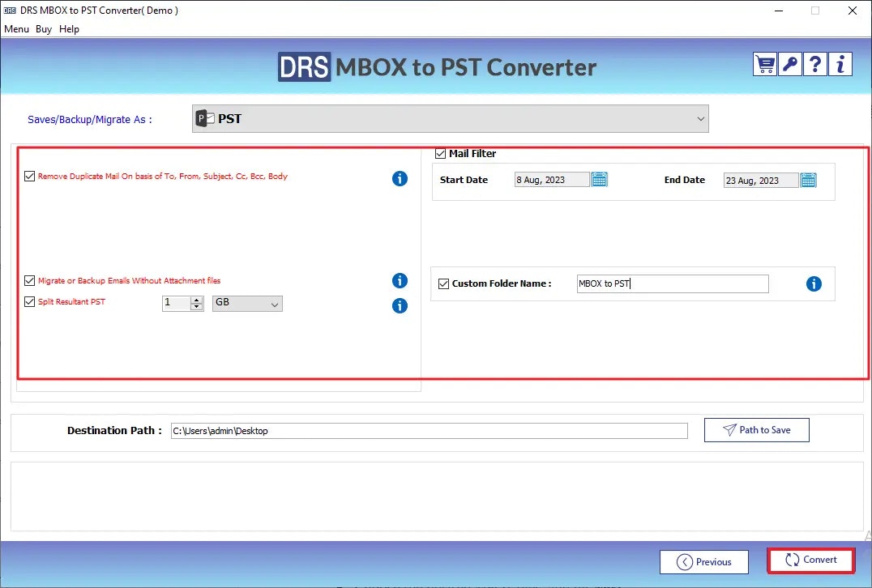Toggle Migrate Without Attachment files checkbox

click(x=29, y=281)
